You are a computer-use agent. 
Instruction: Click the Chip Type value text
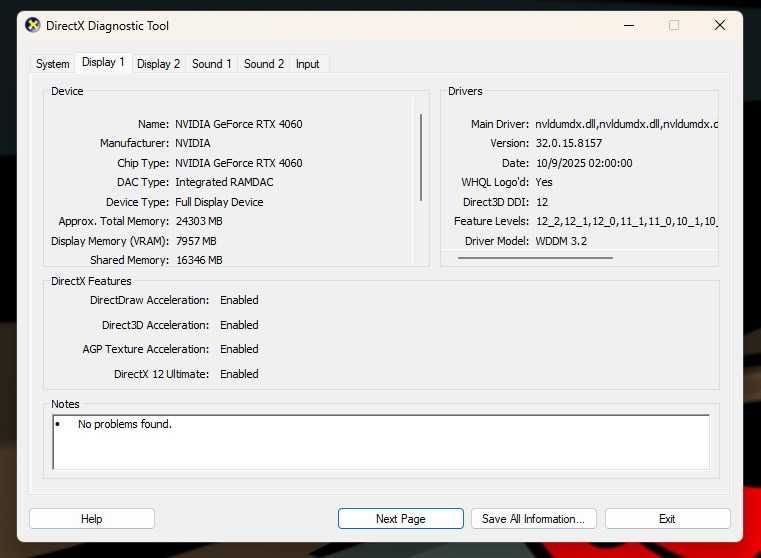(239, 163)
